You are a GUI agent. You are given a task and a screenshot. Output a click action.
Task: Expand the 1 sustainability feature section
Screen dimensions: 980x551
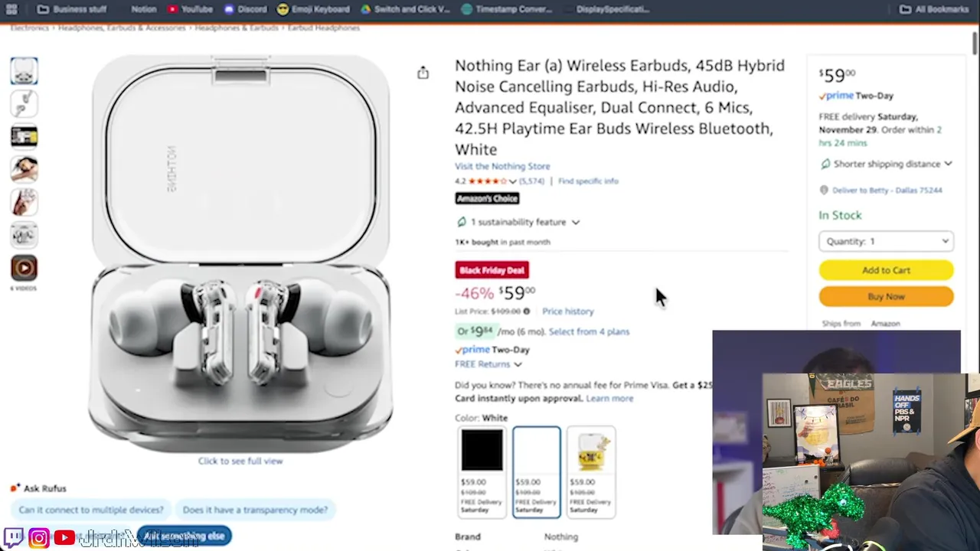click(518, 222)
